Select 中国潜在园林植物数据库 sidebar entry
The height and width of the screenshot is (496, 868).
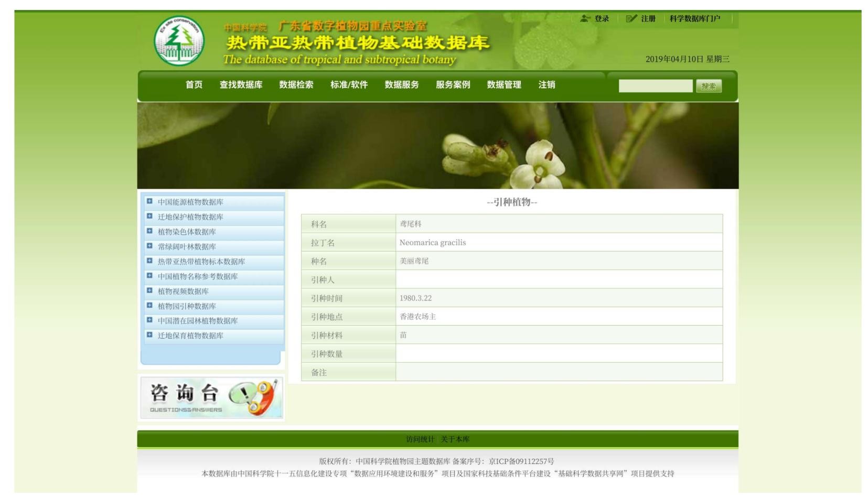[198, 321]
